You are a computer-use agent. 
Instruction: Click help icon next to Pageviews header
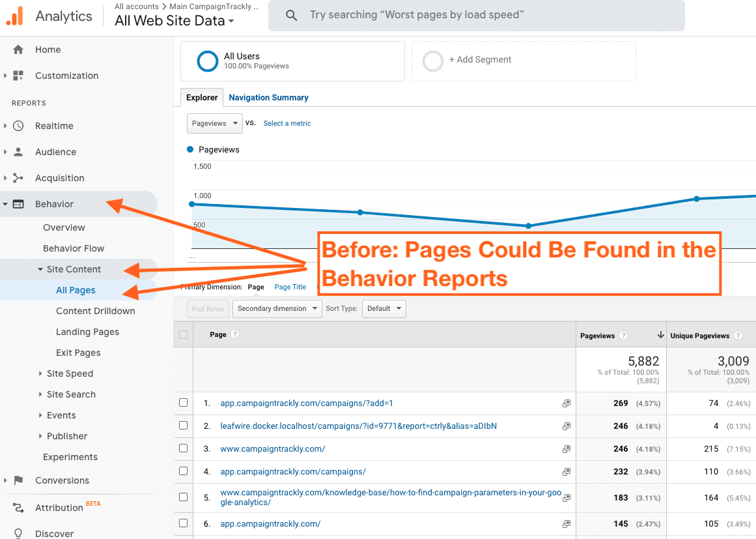[623, 336]
